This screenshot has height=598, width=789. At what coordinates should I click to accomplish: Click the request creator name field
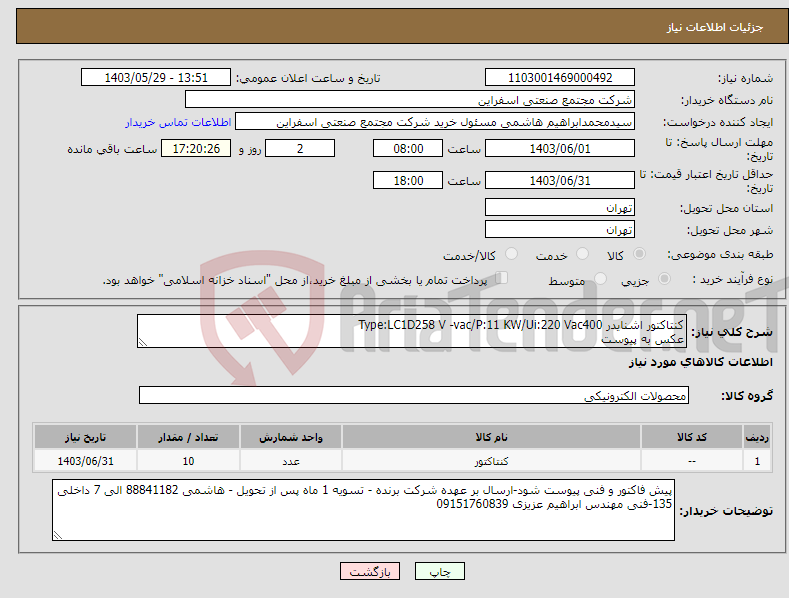(435, 122)
